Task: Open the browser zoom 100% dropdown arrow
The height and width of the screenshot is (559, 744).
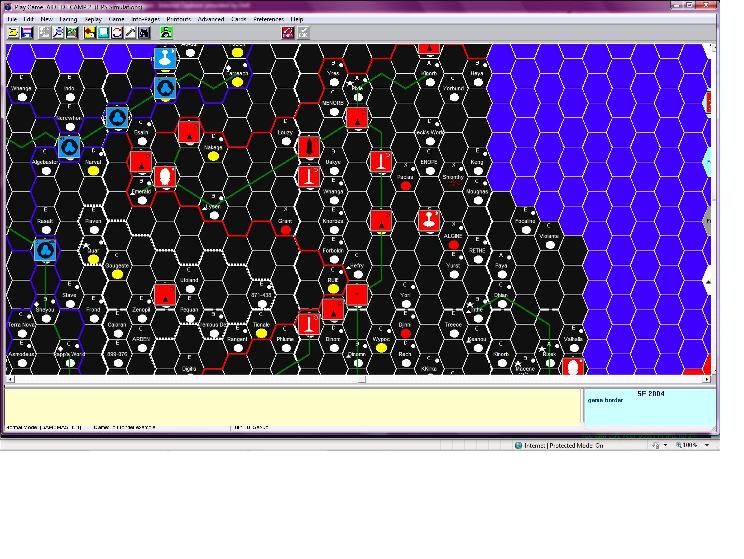Action: tap(707, 445)
